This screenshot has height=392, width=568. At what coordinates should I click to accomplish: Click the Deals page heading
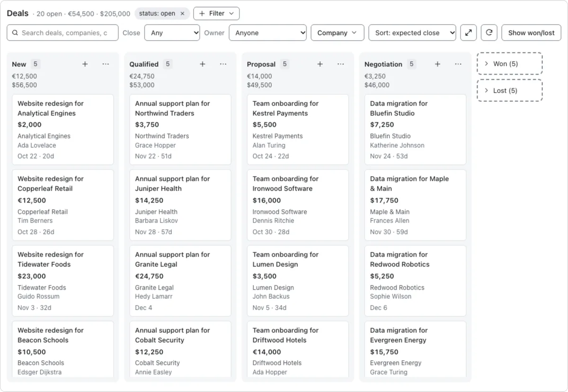pos(18,13)
